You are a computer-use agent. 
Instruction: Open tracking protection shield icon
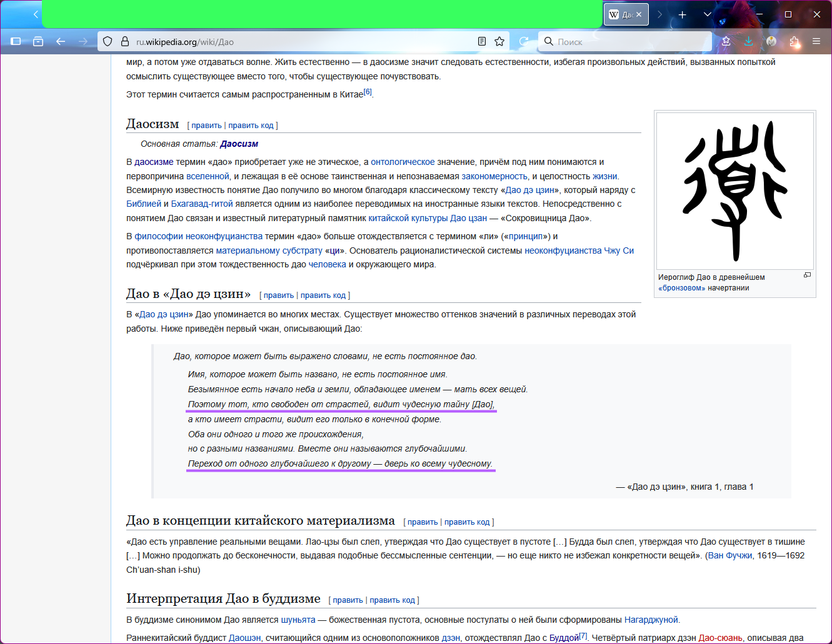[x=108, y=41]
